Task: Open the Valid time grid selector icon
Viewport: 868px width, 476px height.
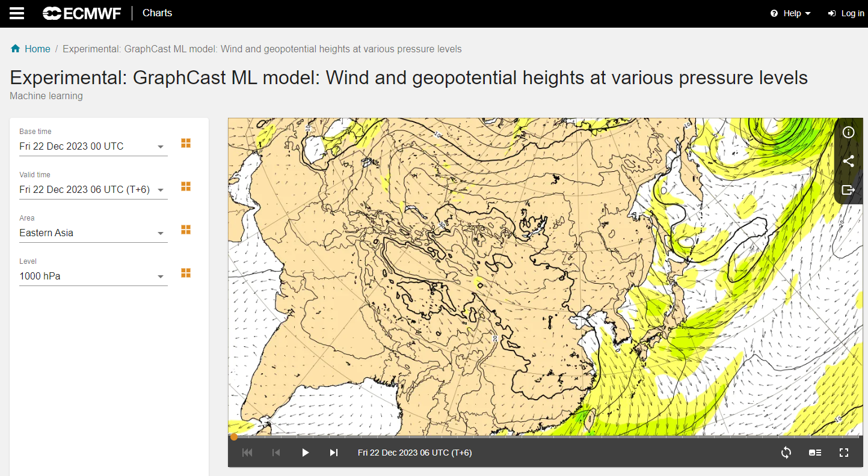Action: click(185, 186)
